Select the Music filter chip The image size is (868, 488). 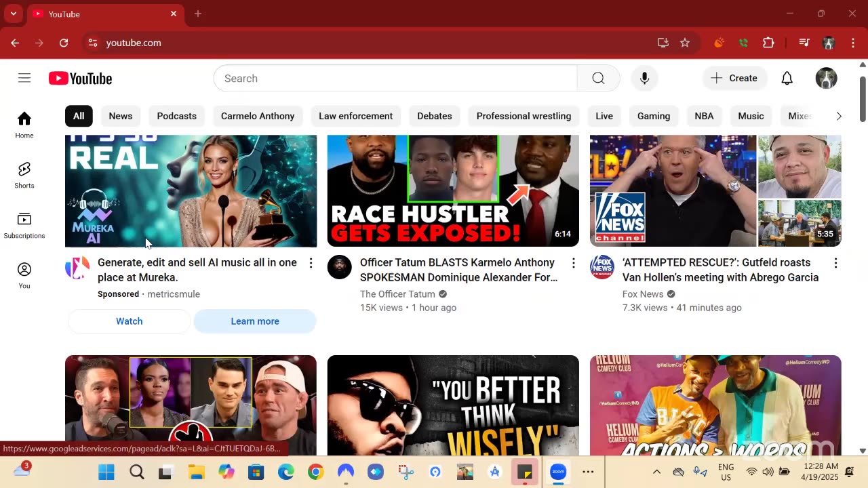coord(751,116)
